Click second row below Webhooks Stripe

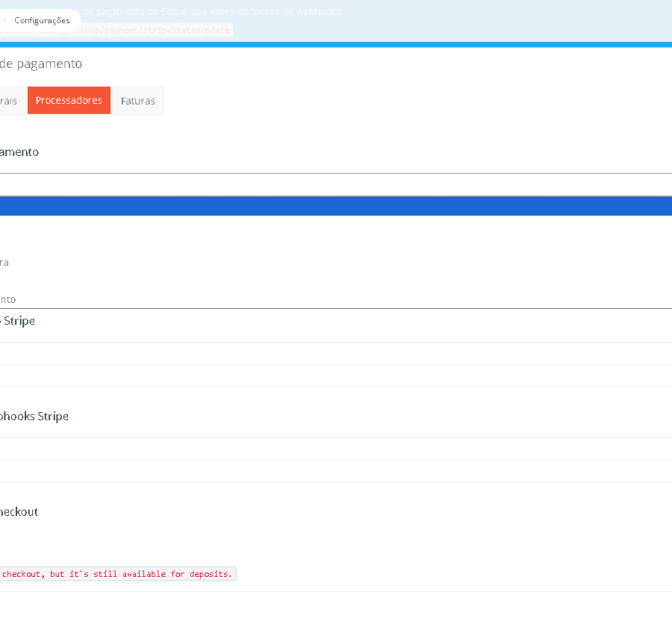click(336, 471)
